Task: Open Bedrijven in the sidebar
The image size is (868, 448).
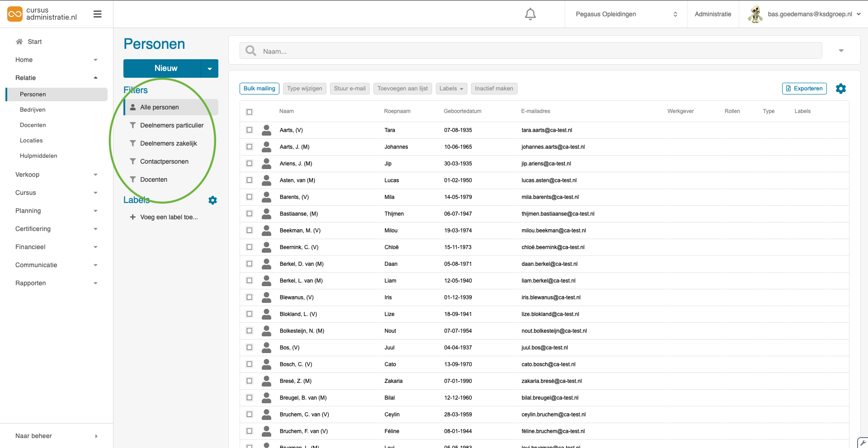Action: [x=33, y=110]
